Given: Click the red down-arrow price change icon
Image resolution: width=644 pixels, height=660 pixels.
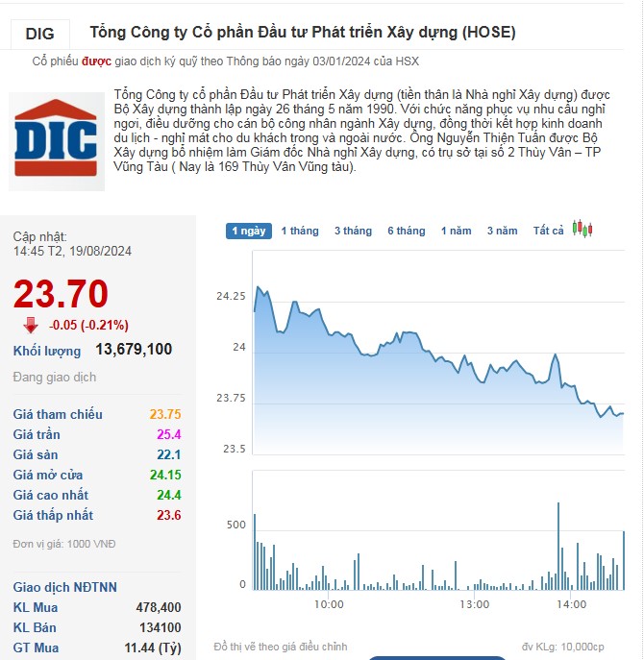Looking at the screenshot, I should [31, 325].
